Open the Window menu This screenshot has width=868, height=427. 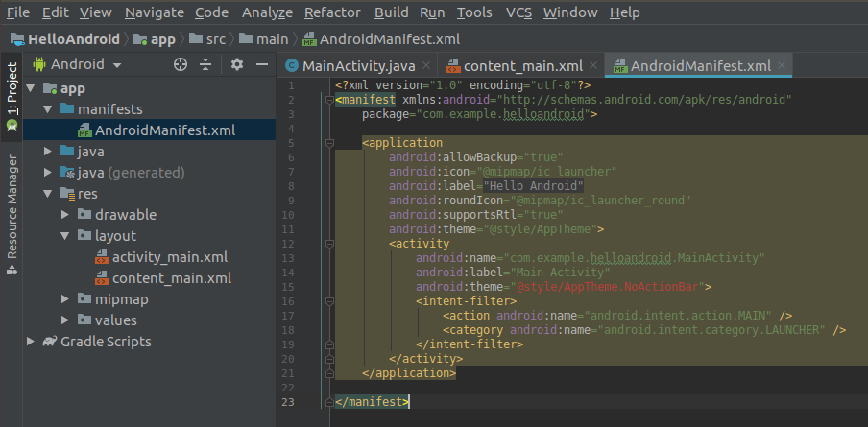pyautogui.click(x=570, y=12)
